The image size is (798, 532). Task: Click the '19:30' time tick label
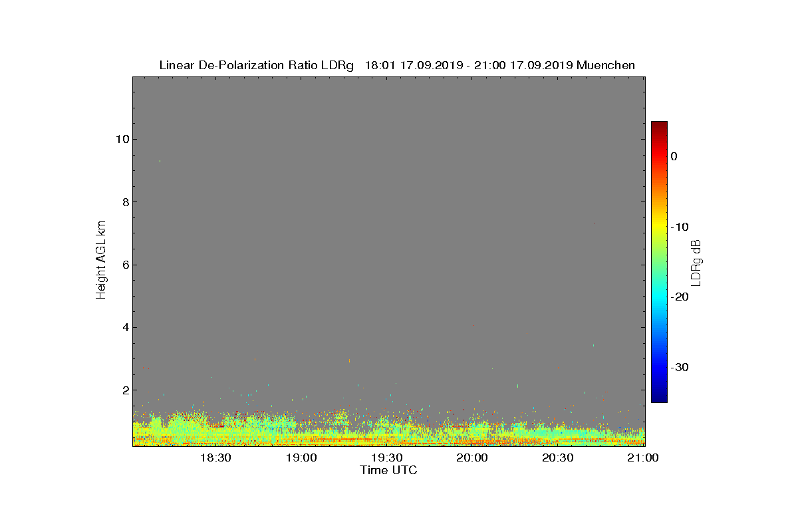pos(386,458)
